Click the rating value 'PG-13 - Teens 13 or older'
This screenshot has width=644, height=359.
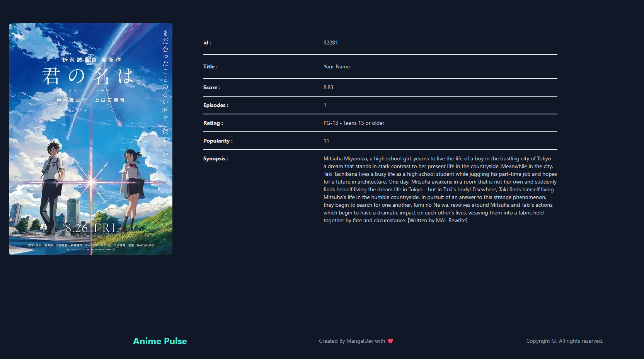click(354, 123)
